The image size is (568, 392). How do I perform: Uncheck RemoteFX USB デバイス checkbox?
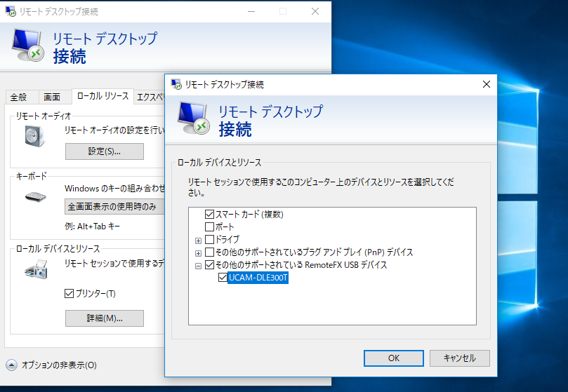coord(209,265)
